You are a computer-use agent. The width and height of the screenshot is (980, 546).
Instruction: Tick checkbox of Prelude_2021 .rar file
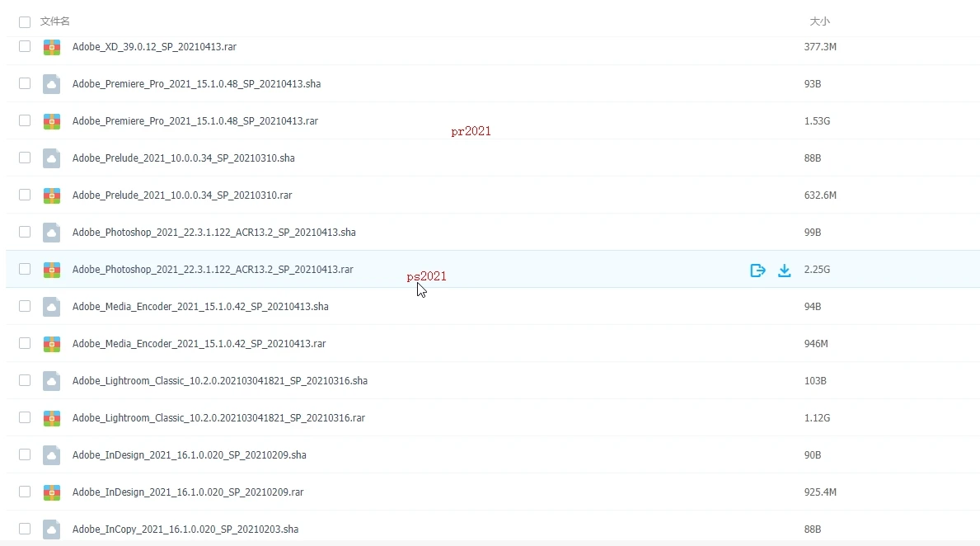pyautogui.click(x=25, y=195)
